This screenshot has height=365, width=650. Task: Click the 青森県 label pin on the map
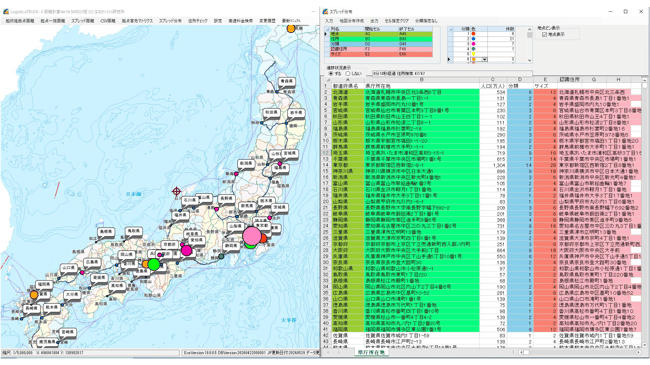coord(286,82)
